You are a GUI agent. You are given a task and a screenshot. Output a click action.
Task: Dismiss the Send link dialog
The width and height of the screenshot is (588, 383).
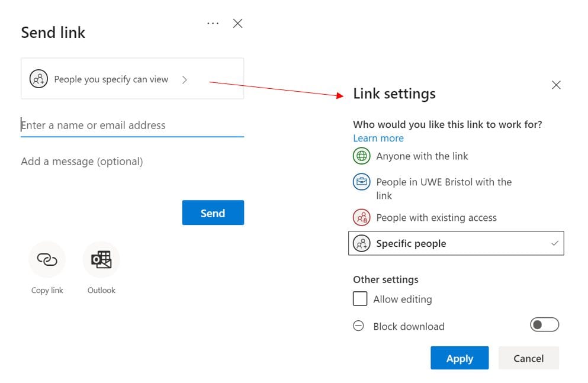237,23
